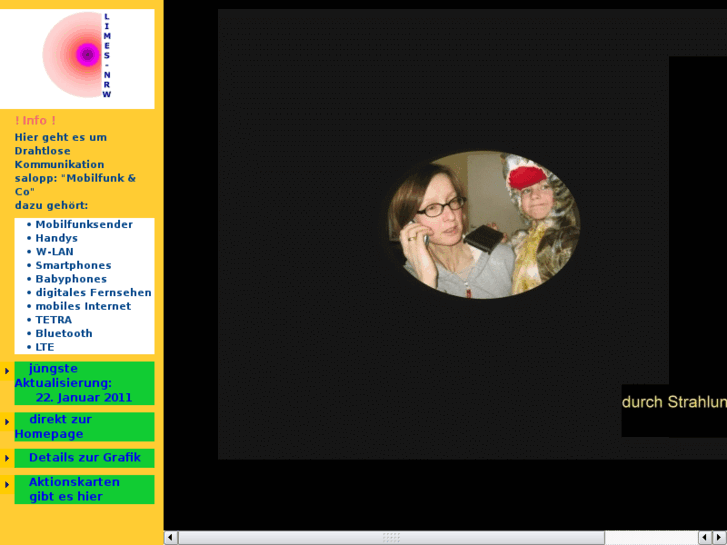Select Mobilfunksender list item

pyautogui.click(x=84, y=225)
